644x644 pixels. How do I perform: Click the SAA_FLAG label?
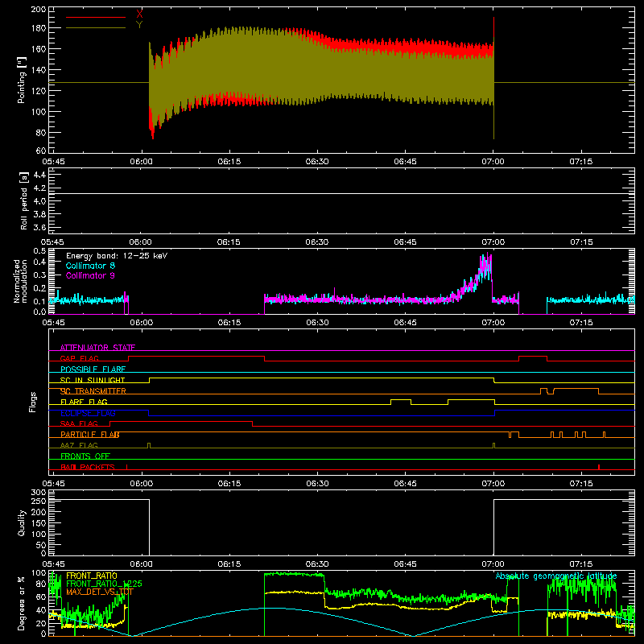coord(79,424)
